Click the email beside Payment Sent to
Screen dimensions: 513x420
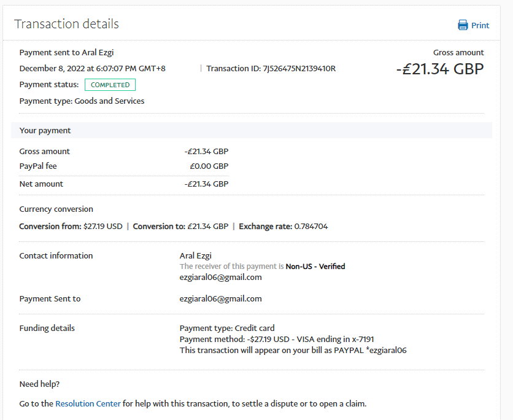point(220,298)
